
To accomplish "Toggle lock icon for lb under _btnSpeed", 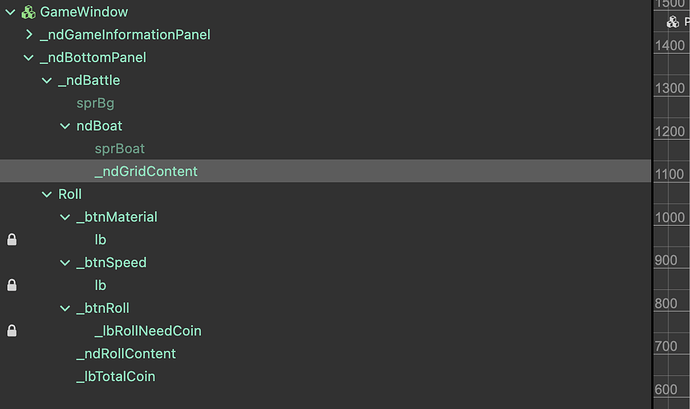I will 12,286.
